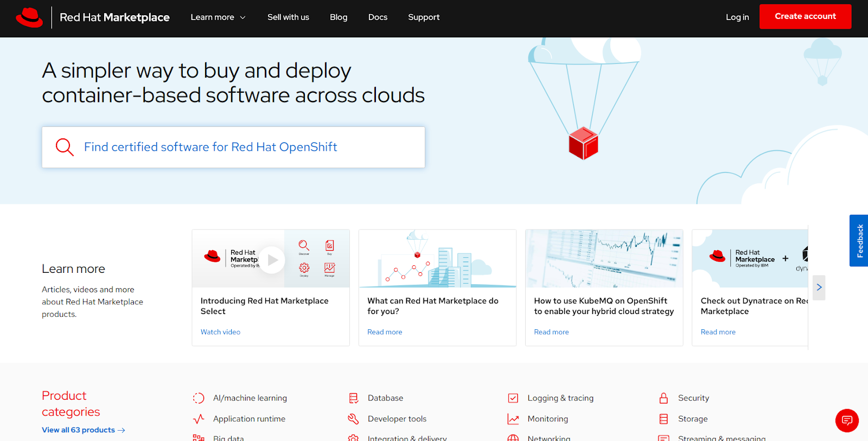Click the 'Check out Dynatrace' card title

point(754,306)
